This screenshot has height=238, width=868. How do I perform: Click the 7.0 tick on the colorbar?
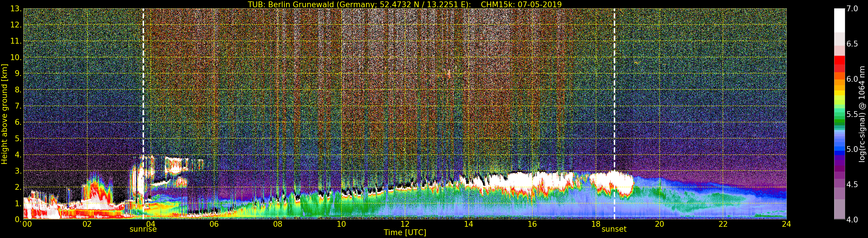point(852,9)
